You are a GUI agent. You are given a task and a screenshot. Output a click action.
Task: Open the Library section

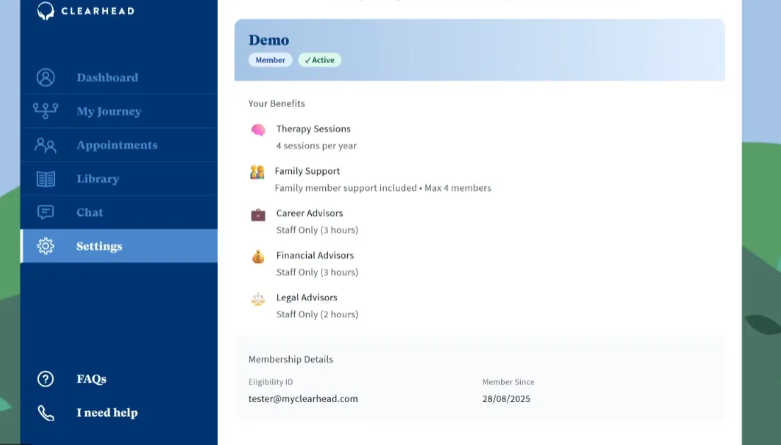coord(119,179)
